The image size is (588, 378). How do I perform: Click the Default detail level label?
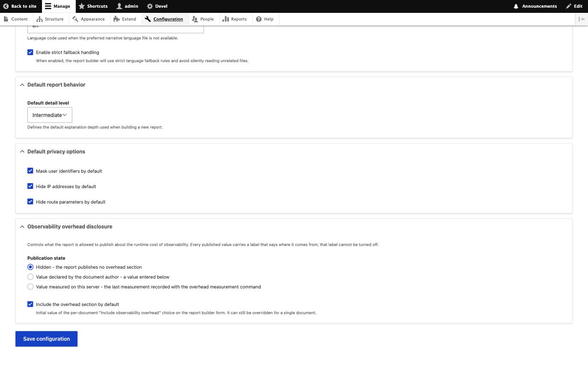click(48, 103)
